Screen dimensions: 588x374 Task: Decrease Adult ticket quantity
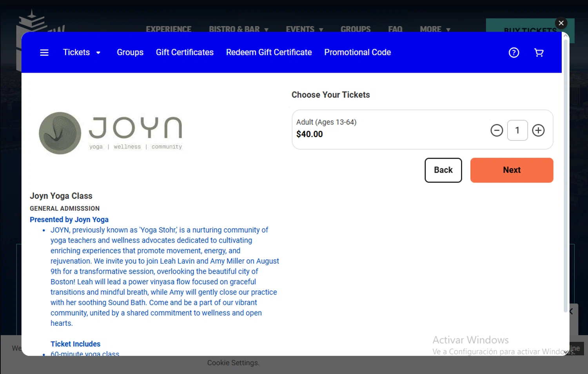[497, 130]
